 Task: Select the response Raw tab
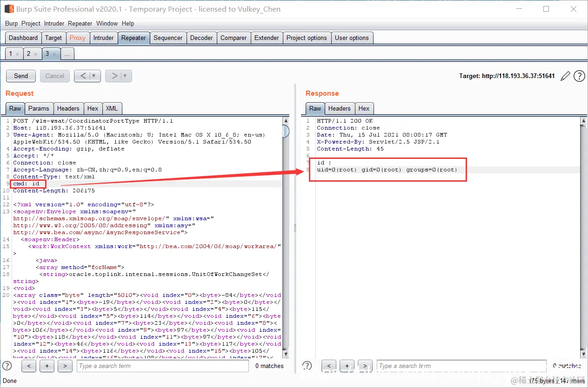315,108
